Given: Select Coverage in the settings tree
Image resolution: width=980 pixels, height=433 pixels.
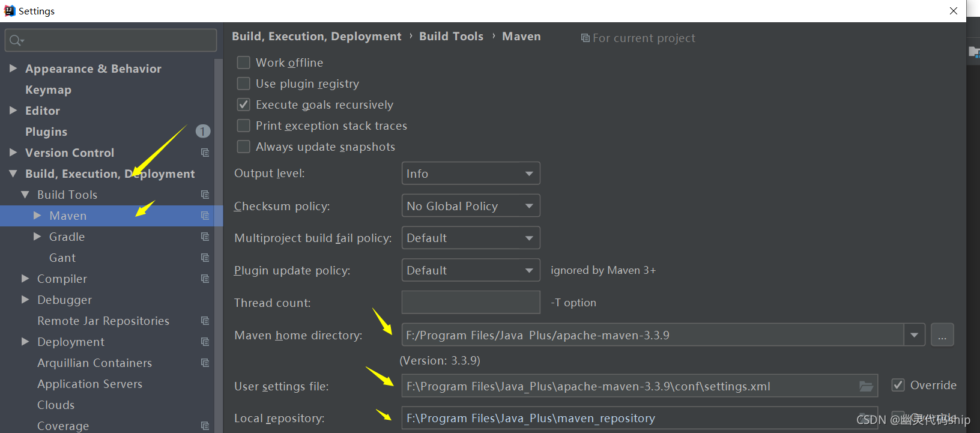Looking at the screenshot, I should pos(63,426).
